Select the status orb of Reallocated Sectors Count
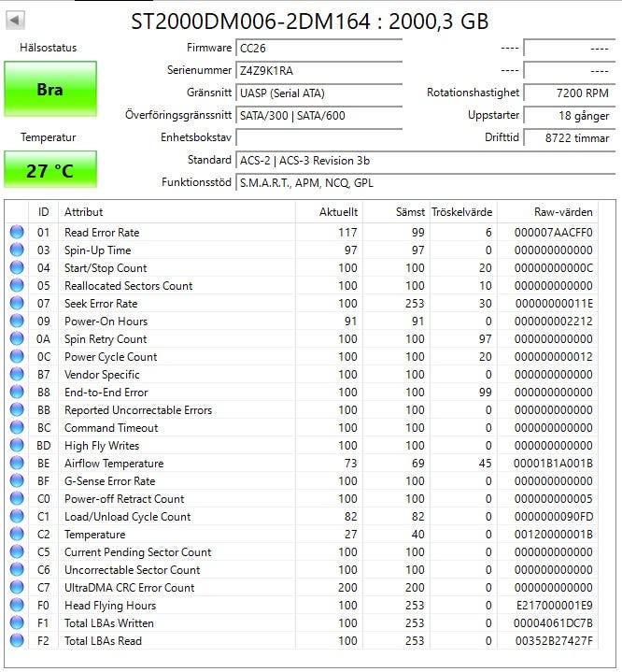 point(17,285)
